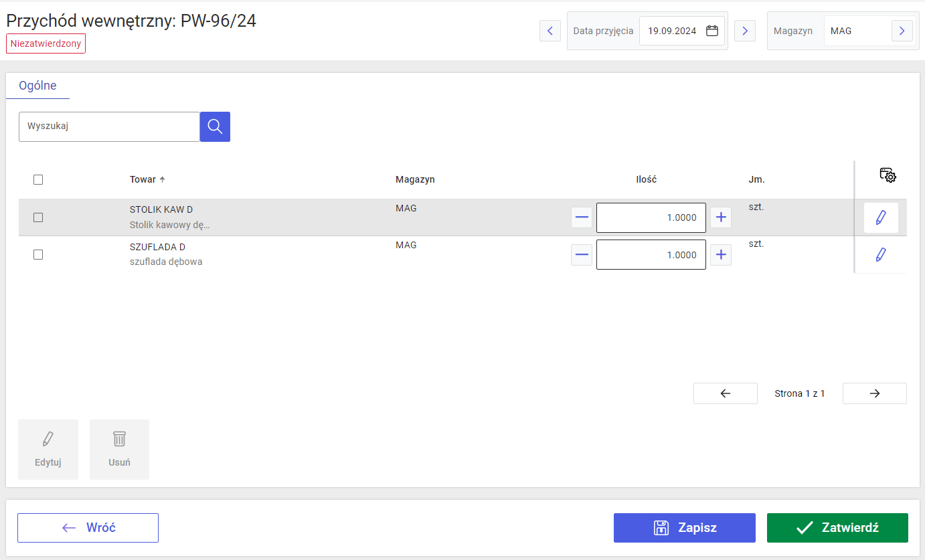The image size is (925, 560).
Task: Focus the Wyszukaj search field
Action: pyautogui.click(x=109, y=126)
